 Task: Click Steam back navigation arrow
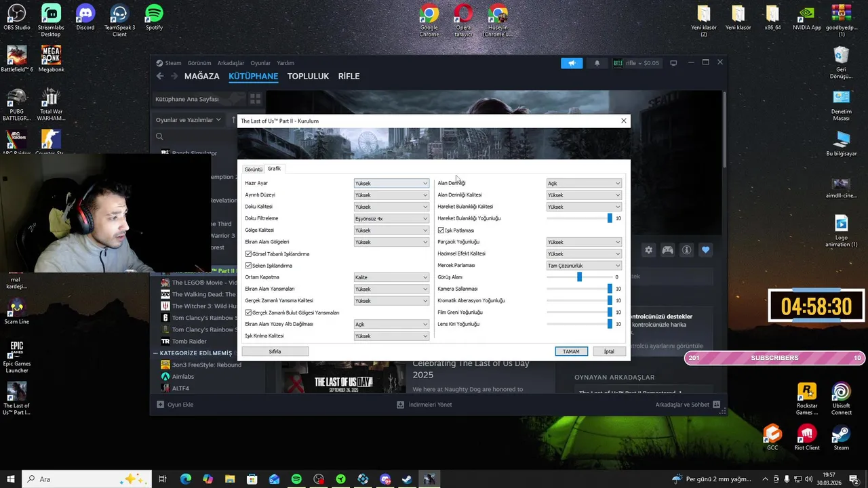(x=160, y=76)
